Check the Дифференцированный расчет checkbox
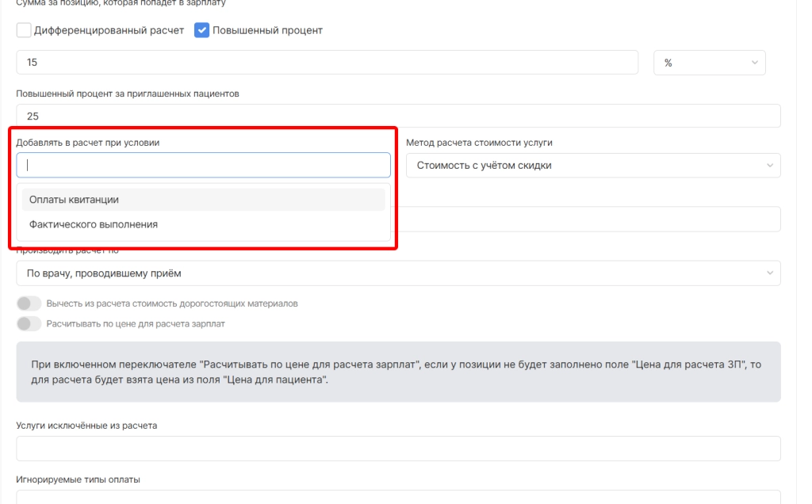 tap(24, 31)
